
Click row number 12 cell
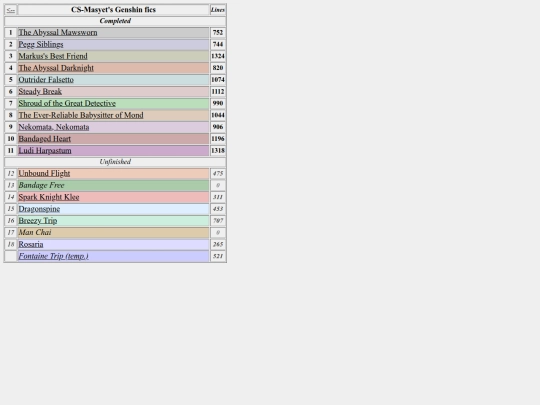click(11, 173)
